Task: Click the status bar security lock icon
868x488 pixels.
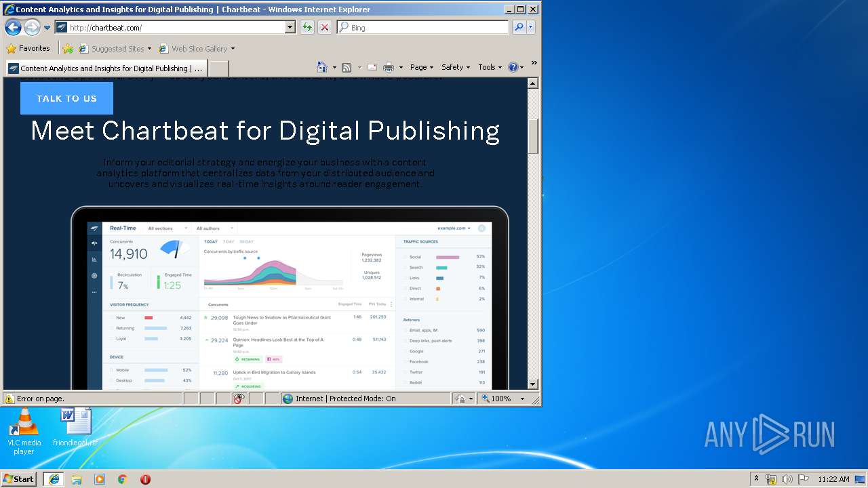Action: pyautogui.click(x=461, y=399)
